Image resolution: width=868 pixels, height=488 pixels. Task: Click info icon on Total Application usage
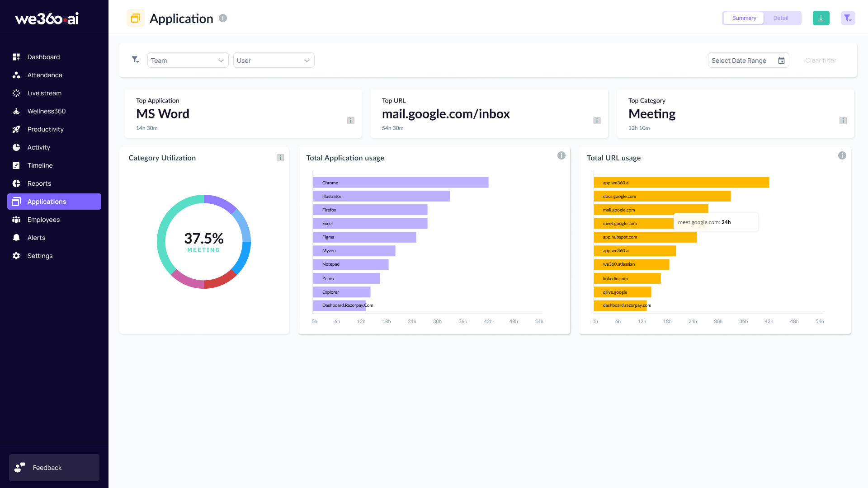pos(561,155)
